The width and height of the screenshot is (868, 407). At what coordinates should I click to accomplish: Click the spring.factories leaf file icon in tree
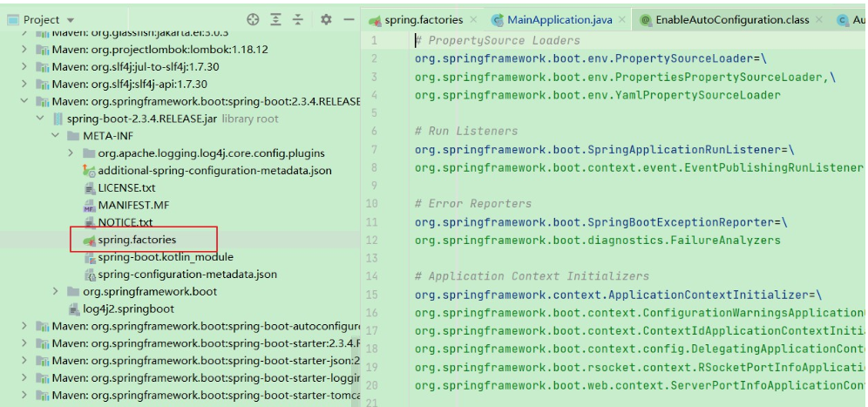pos(89,240)
